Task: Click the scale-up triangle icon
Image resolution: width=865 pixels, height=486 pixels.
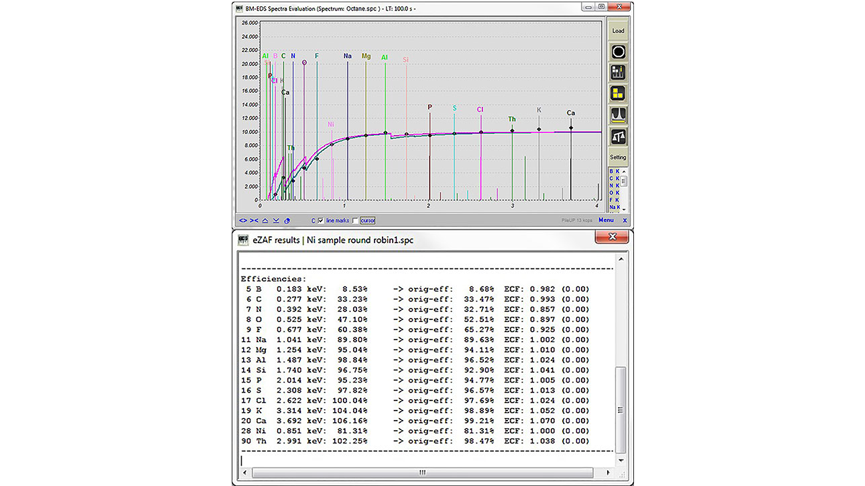Action: [x=265, y=221]
